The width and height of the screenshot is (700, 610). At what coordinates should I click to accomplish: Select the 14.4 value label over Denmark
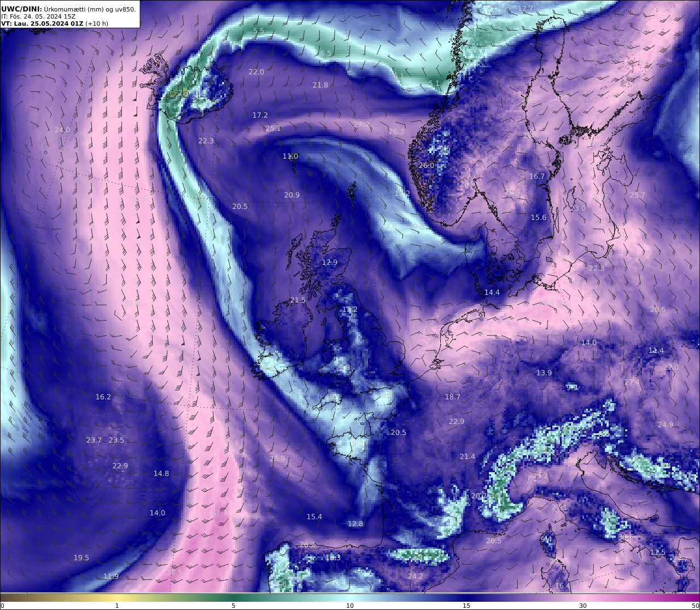[x=492, y=293]
